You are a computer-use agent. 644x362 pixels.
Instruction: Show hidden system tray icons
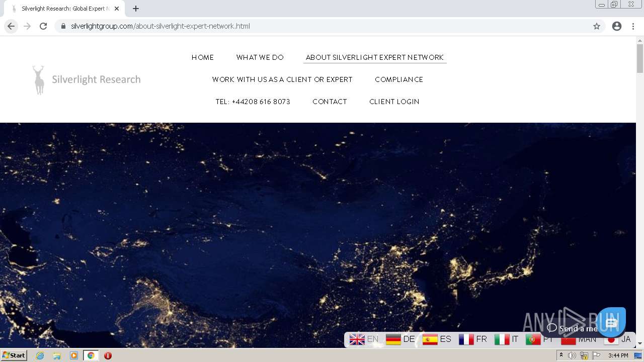(x=561, y=355)
